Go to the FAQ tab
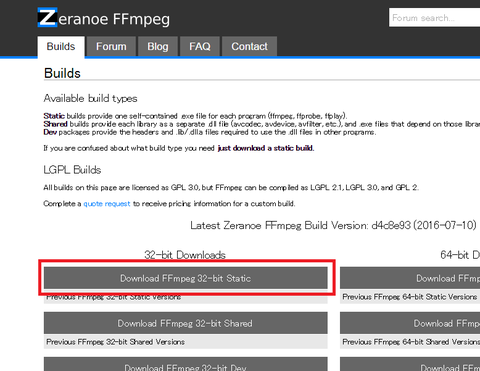This screenshot has height=371, width=480. point(200,46)
